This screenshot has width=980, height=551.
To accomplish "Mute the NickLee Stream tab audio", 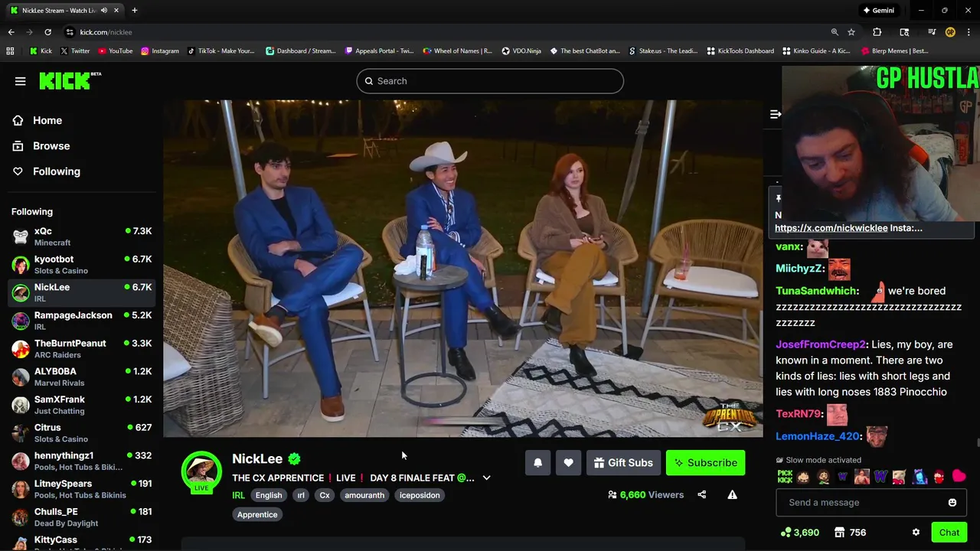I will pyautogui.click(x=104, y=11).
